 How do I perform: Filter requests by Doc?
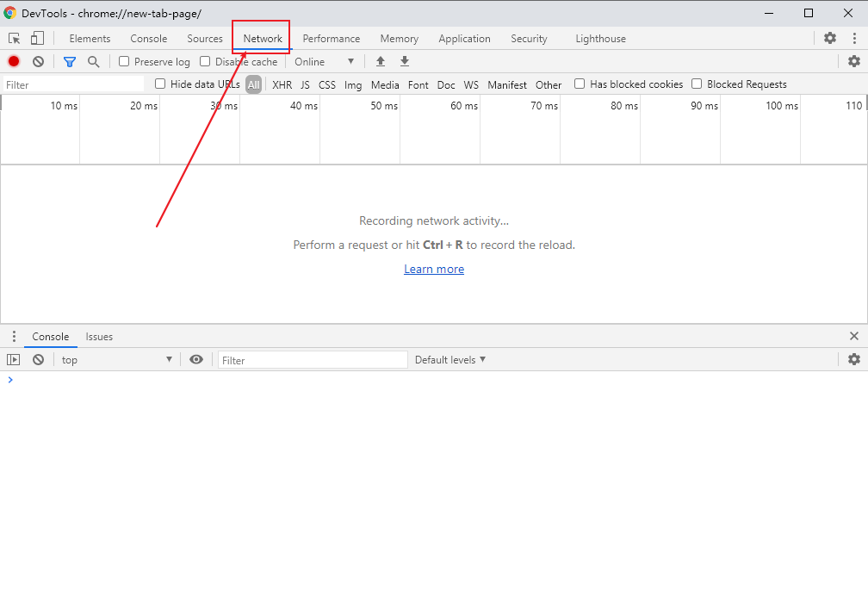point(446,84)
